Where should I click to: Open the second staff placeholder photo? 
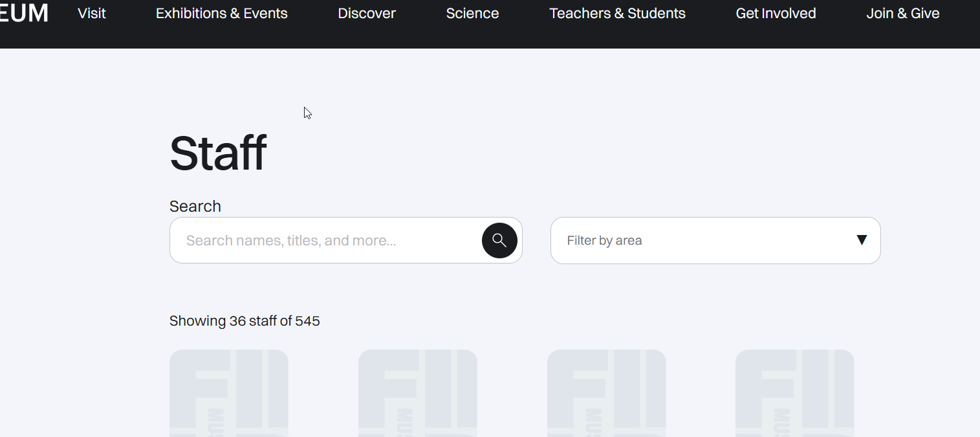[418, 393]
